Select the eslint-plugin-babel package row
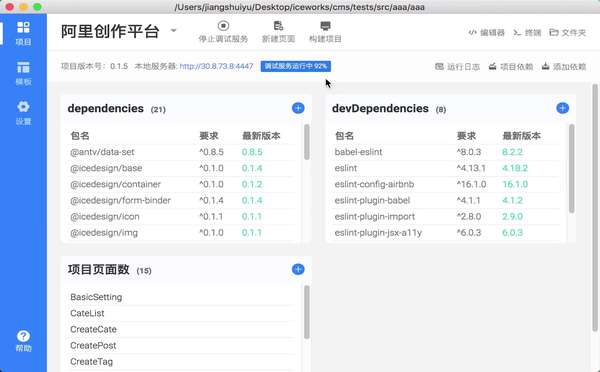The width and height of the screenshot is (600, 372). coord(447,200)
